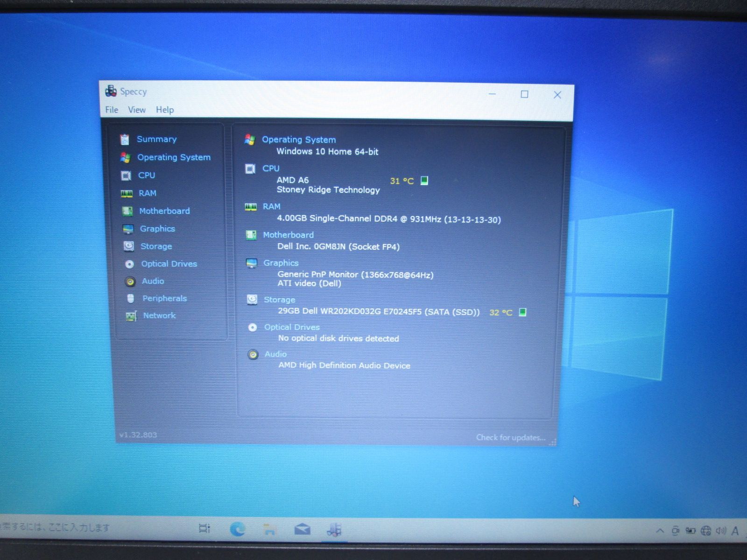Click the AMD High Definition Audio Device text
The height and width of the screenshot is (560, 747).
coord(345,365)
